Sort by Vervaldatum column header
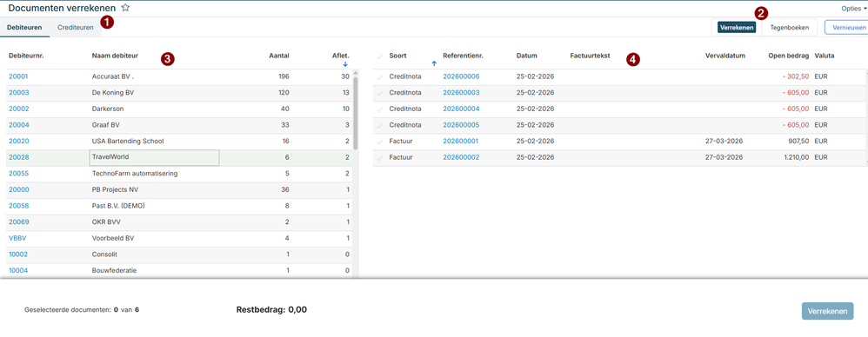Screen dimensions: 868x337 coord(725,56)
